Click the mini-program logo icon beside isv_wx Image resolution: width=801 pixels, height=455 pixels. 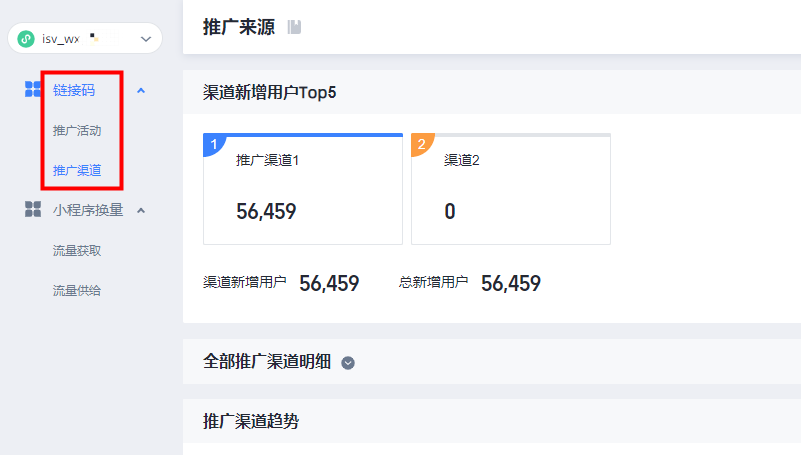pos(26,39)
